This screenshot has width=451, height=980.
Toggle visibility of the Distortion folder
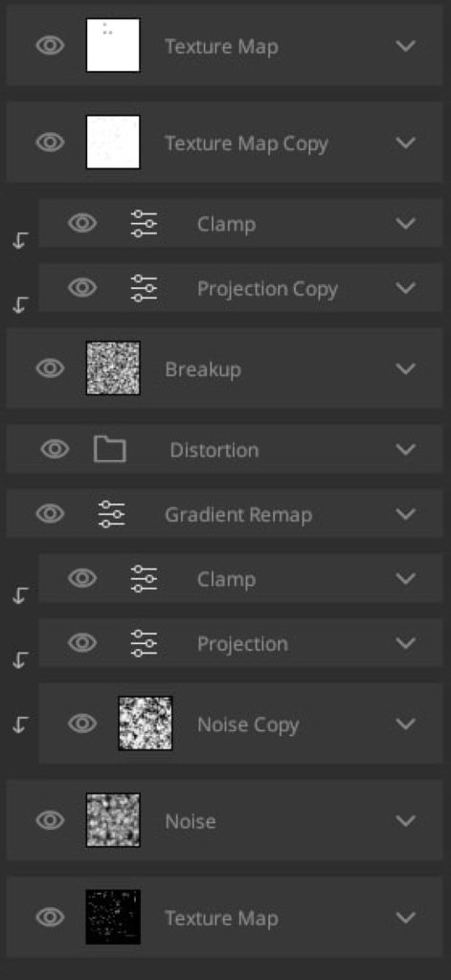click(55, 450)
